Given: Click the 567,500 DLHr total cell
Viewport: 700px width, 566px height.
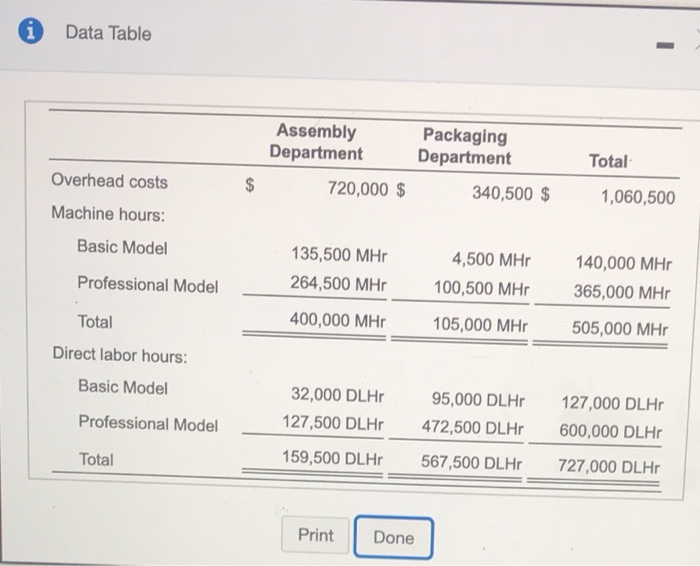Looking at the screenshot, I should coord(471,462).
